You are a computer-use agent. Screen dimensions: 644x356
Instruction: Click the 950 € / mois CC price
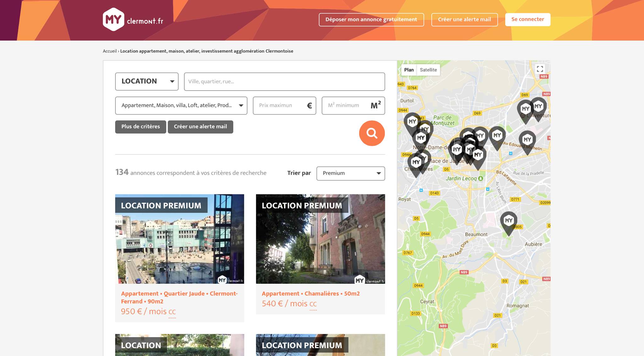tap(148, 311)
